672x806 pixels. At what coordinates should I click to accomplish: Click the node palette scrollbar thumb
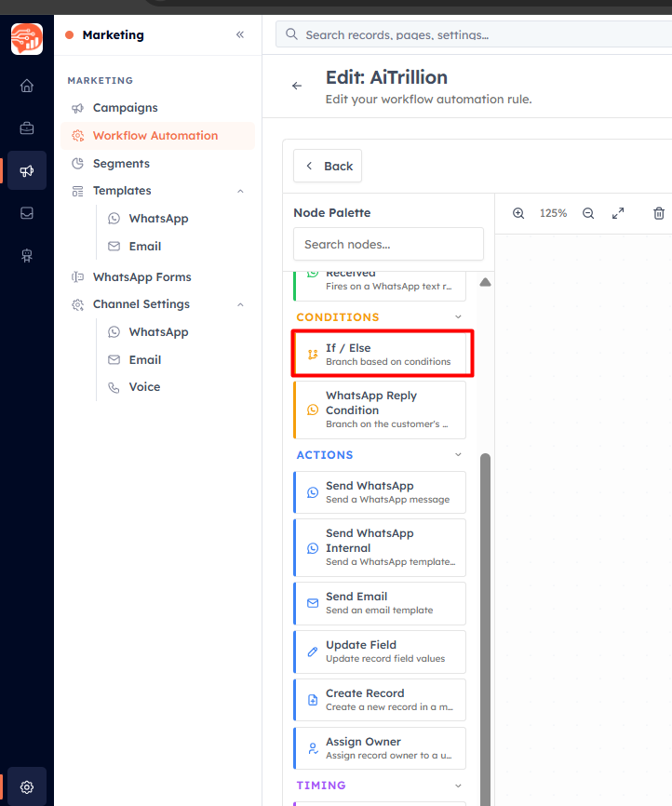(485, 629)
